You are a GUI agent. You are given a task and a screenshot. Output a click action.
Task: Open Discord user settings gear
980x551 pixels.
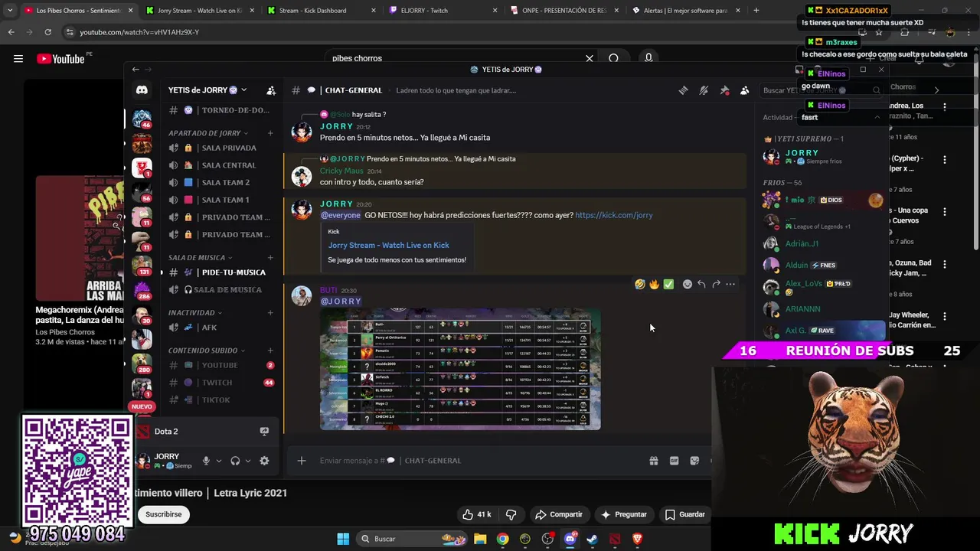click(264, 461)
